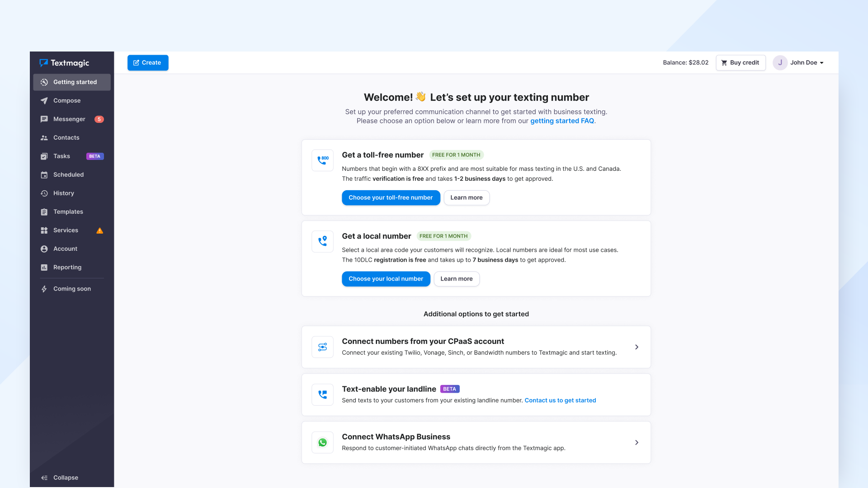This screenshot has height=488, width=868.
Task: Click the landline BETA badge
Action: click(449, 389)
